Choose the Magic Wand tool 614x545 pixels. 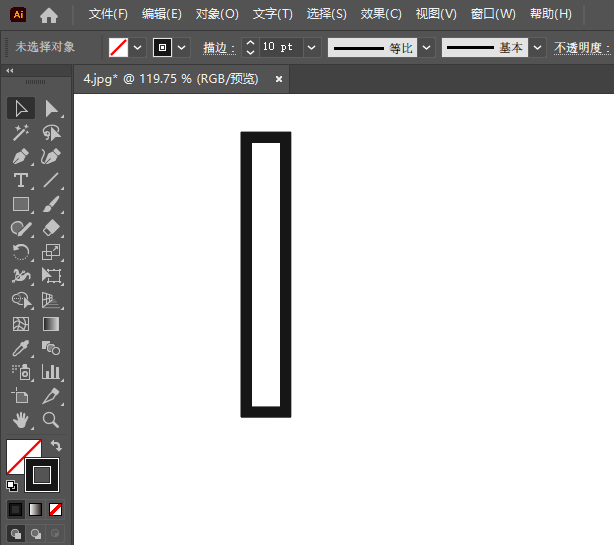coord(21,133)
